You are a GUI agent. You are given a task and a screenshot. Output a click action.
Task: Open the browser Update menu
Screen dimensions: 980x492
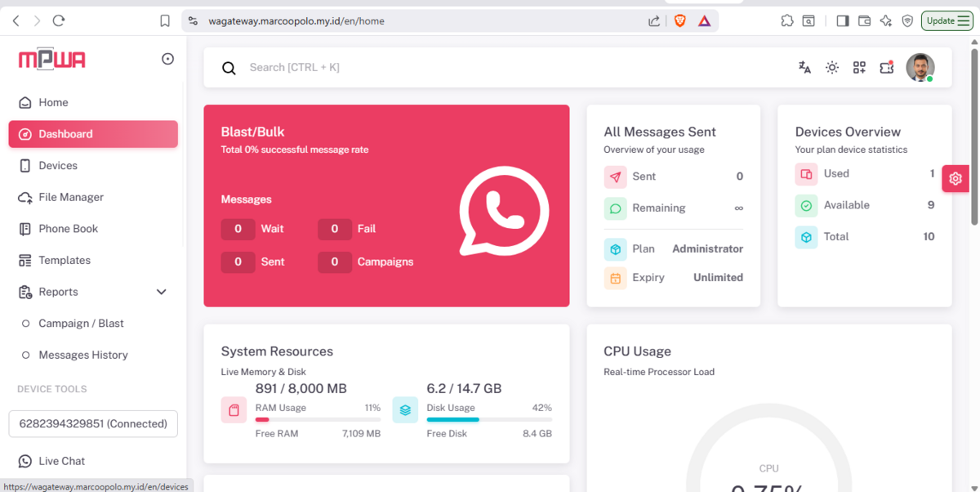pos(947,21)
